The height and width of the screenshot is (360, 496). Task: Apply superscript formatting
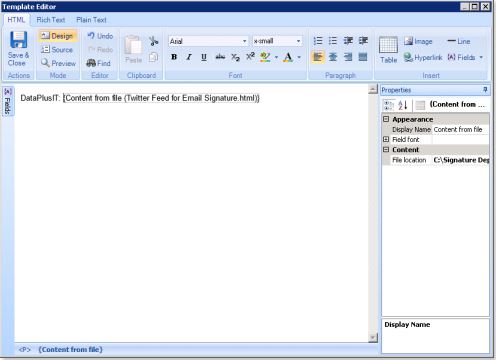(x=250, y=57)
